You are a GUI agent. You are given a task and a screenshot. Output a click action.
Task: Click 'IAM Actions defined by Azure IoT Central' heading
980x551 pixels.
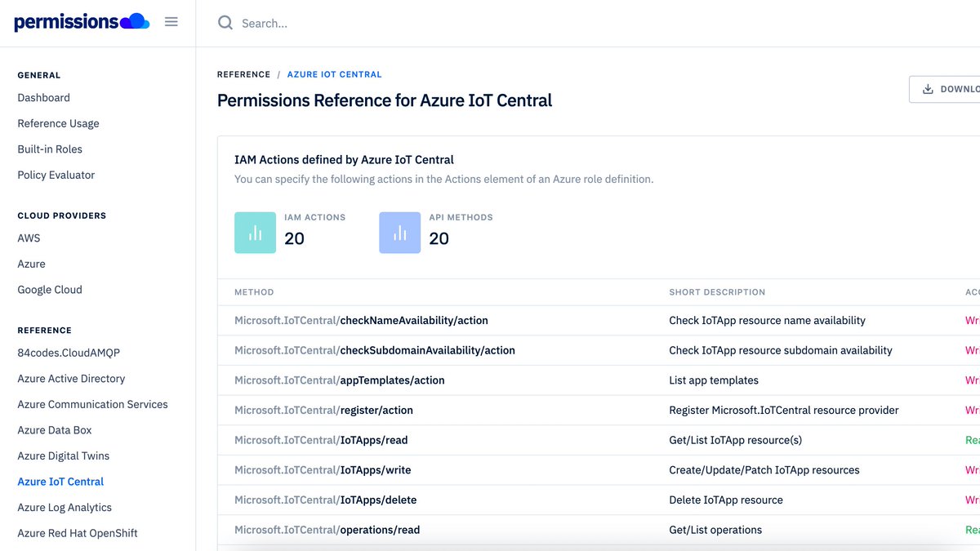point(344,160)
